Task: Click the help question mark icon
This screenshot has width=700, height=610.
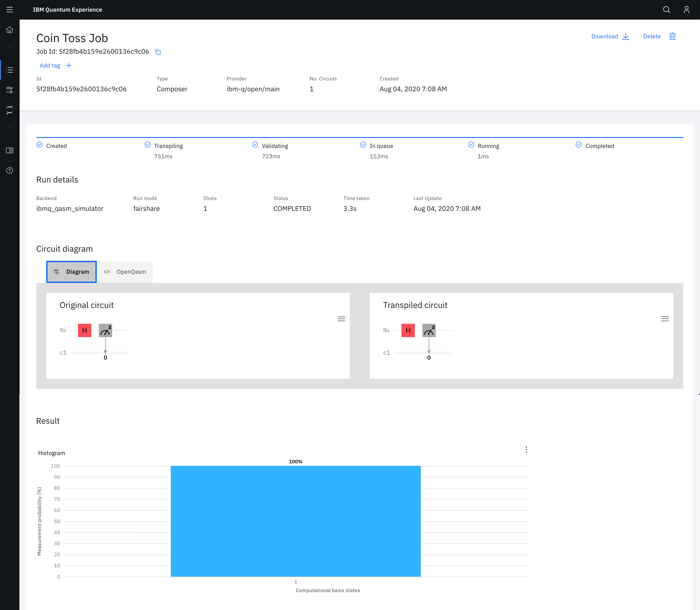Action: [10, 170]
